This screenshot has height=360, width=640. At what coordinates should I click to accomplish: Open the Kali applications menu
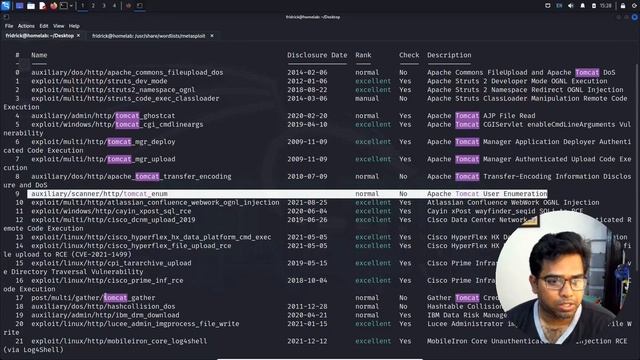pyautogui.click(x=6, y=6)
